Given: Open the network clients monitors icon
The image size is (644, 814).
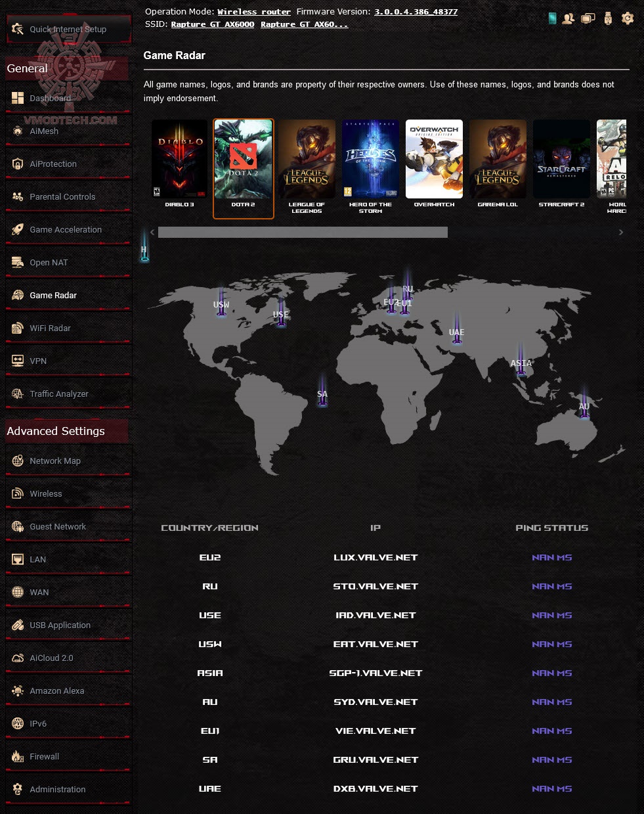Looking at the screenshot, I should tap(588, 18).
